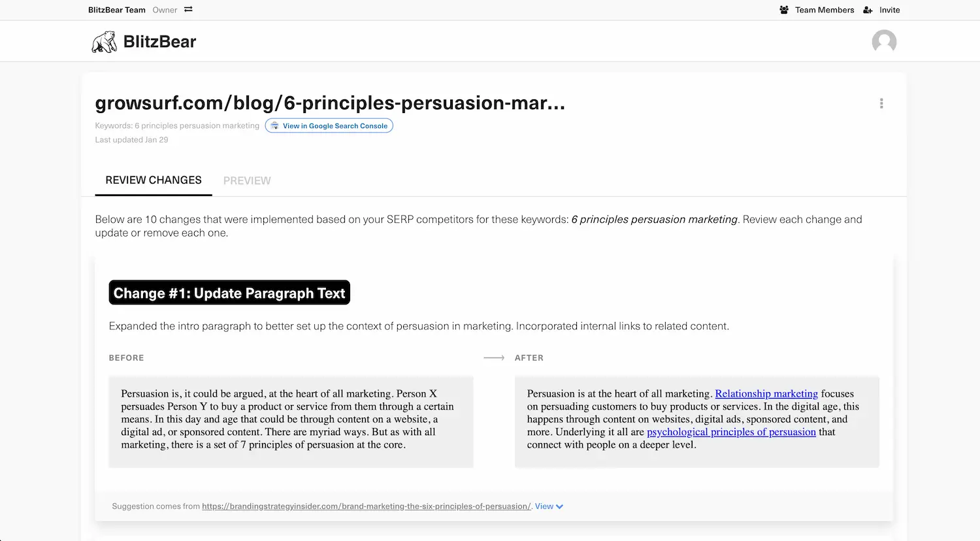Select the REVIEW CHANGES tab
The width and height of the screenshot is (980, 541).
click(x=153, y=180)
